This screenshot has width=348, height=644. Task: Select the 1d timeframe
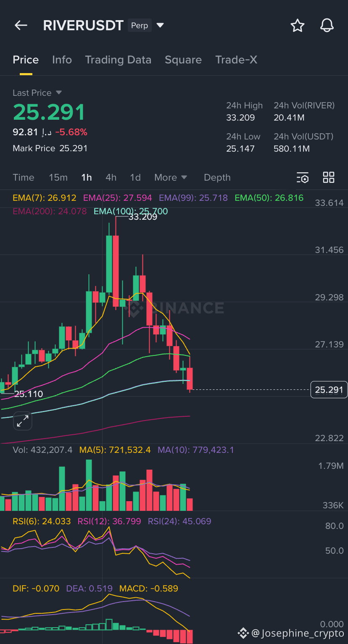coord(135,177)
